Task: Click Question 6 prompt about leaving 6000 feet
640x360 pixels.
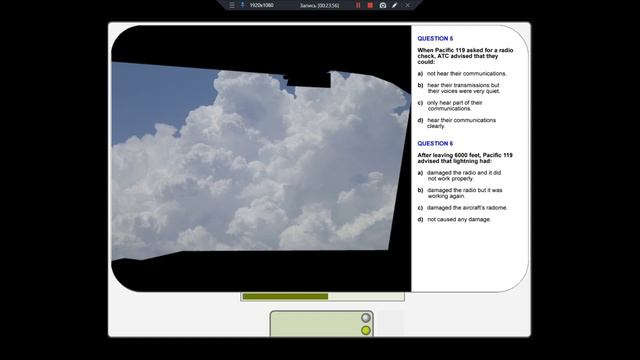Action: tap(465, 158)
